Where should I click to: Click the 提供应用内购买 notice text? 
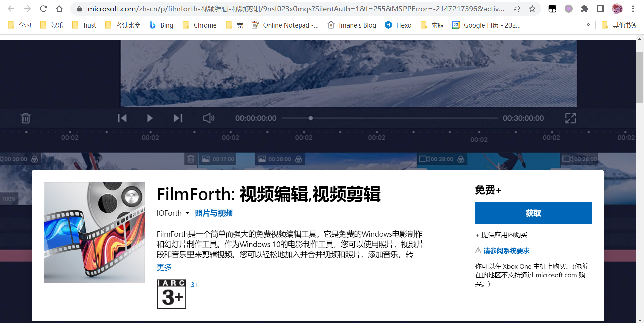[x=501, y=235]
